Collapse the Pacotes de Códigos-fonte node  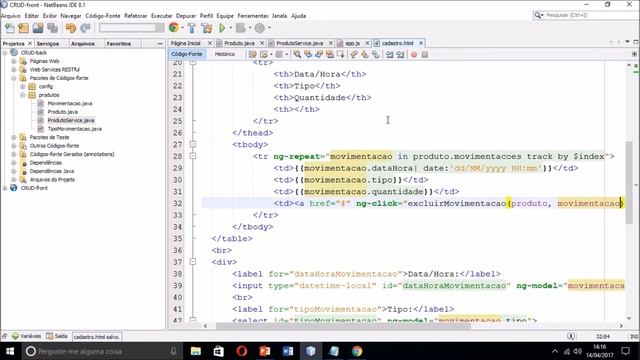14,78
